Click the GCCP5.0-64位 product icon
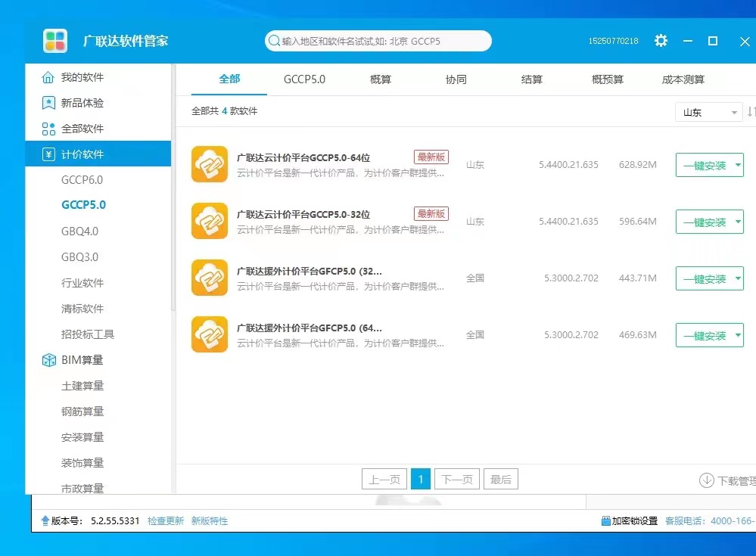 tap(210, 164)
